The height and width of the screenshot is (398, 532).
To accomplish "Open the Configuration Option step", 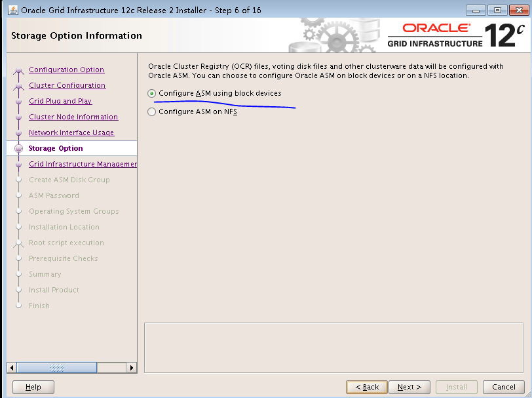I will point(67,70).
